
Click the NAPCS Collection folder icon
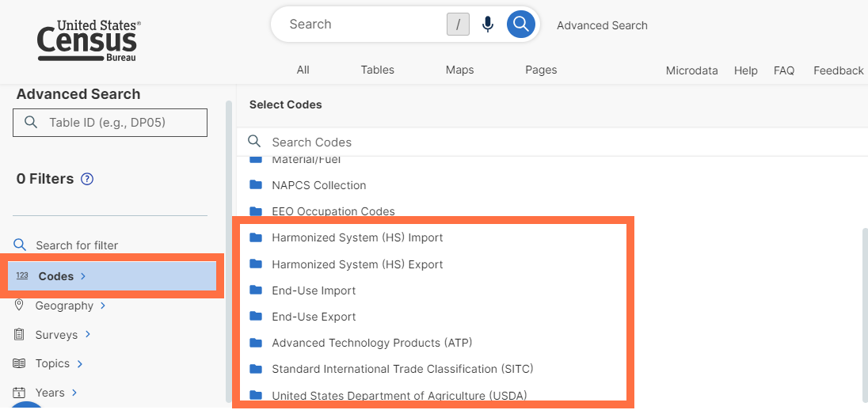(255, 184)
